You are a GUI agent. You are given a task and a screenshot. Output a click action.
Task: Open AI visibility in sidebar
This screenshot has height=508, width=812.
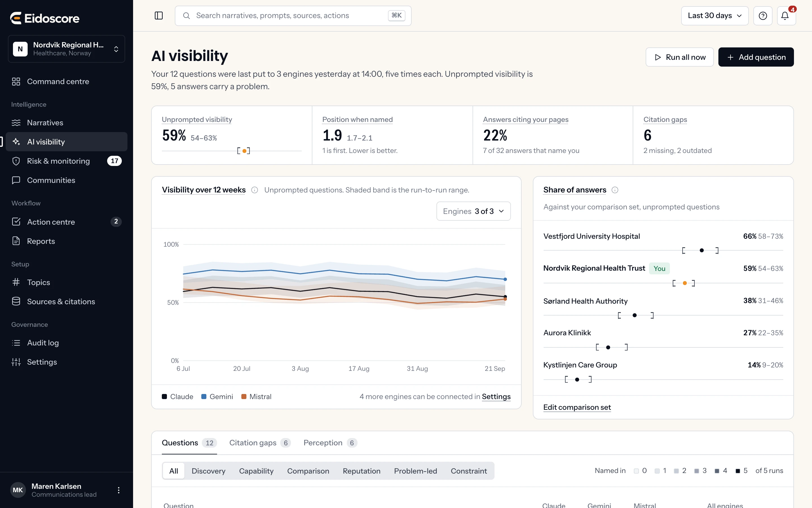[x=67, y=141]
